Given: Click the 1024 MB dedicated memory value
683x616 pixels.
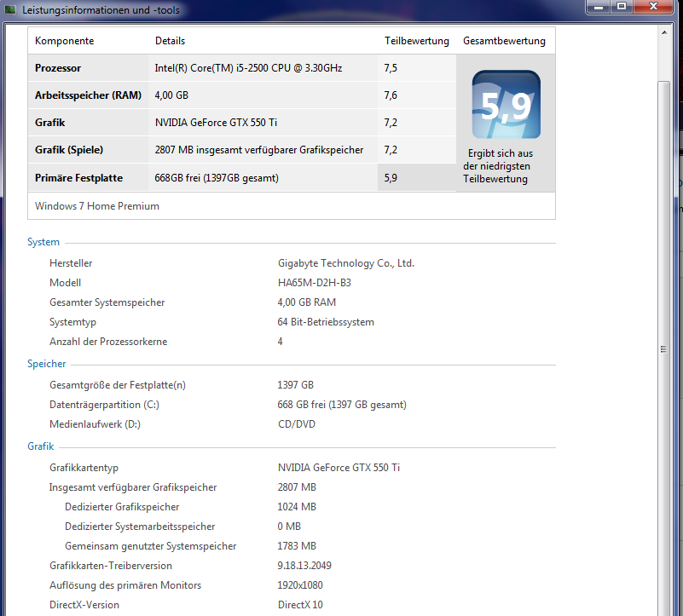Looking at the screenshot, I should [297, 507].
